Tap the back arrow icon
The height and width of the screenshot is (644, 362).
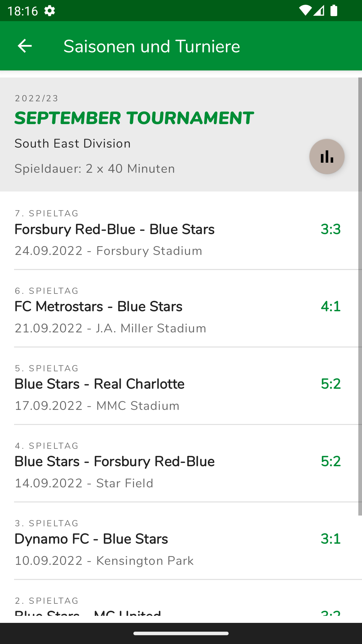click(x=25, y=46)
